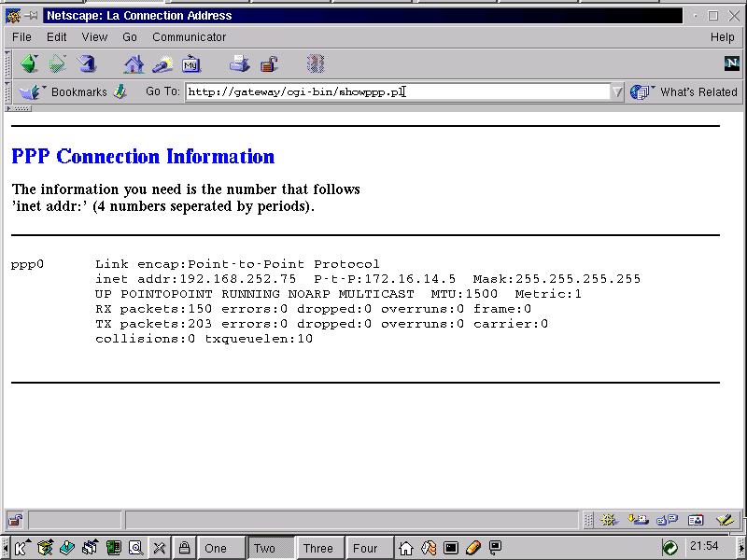Switch to virtual desktop One

point(216,548)
